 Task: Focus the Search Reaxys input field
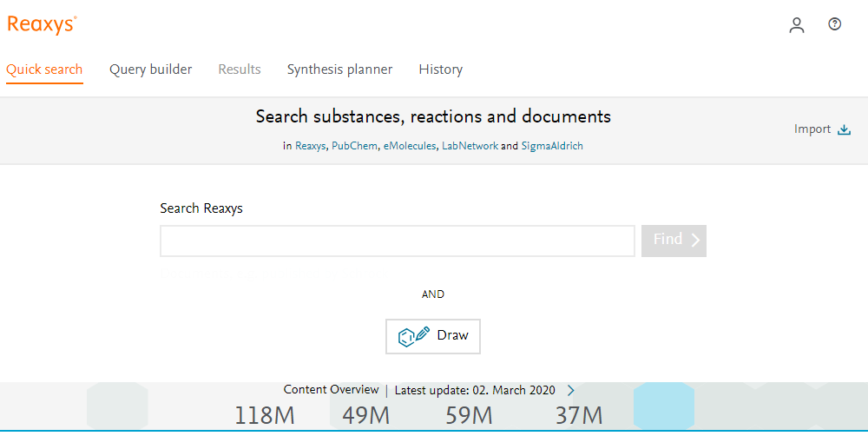(397, 241)
